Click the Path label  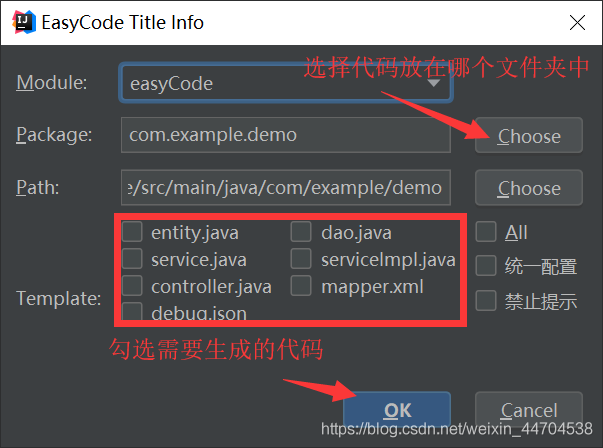(37, 187)
